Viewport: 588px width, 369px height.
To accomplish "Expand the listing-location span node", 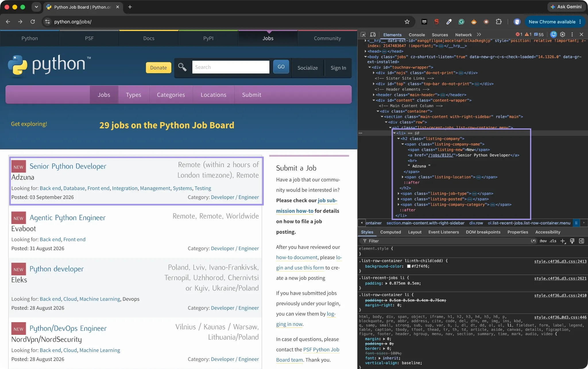I will click(403, 177).
